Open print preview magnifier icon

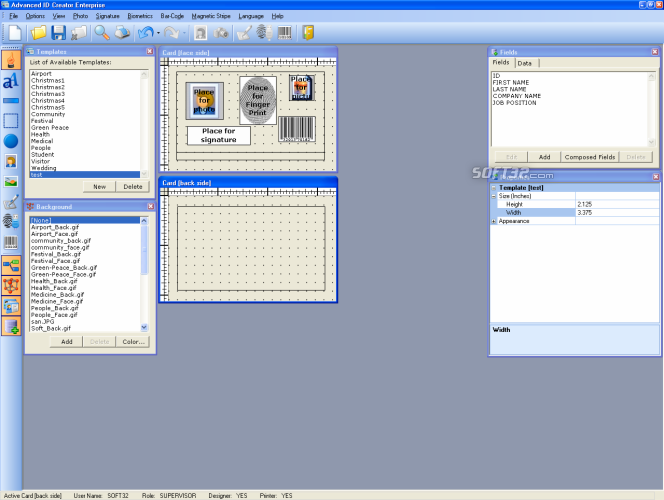coord(102,33)
